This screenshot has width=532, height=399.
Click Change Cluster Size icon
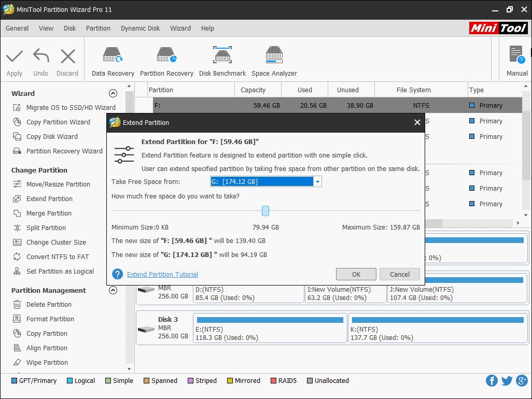pyautogui.click(x=17, y=243)
